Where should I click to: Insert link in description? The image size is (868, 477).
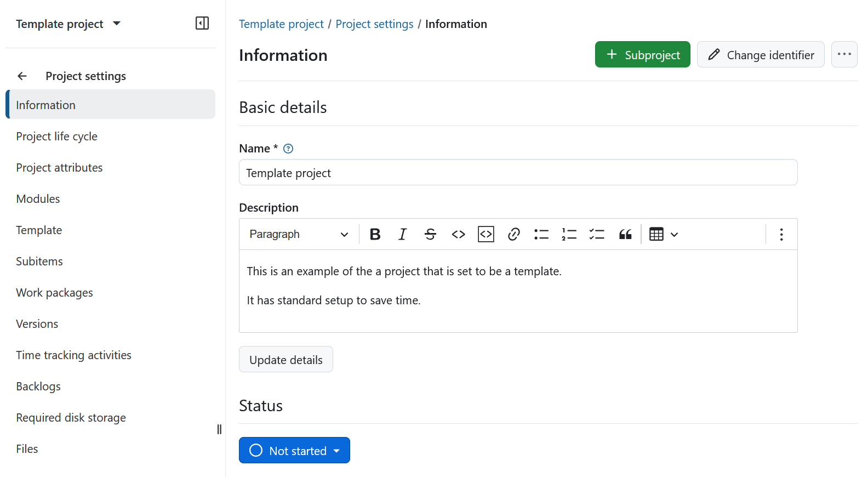point(513,235)
